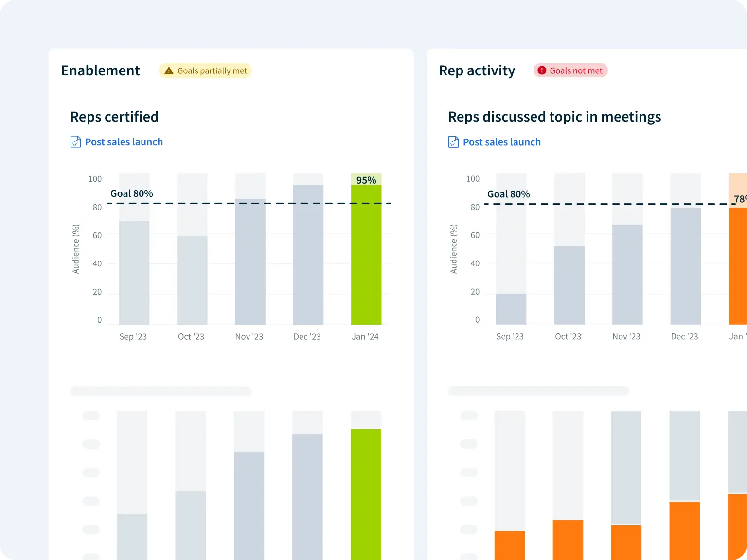The height and width of the screenshot is (560, 747).
Task: Click the red alert icon in Rep activity badge
Action: pos(542,70)
